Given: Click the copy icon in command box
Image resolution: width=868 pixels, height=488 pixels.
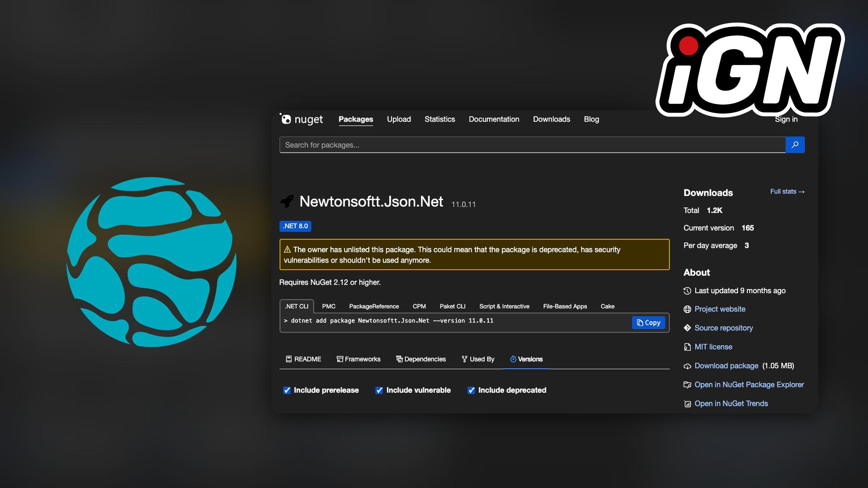Looking at the screenshot, I should coord(640,323).
